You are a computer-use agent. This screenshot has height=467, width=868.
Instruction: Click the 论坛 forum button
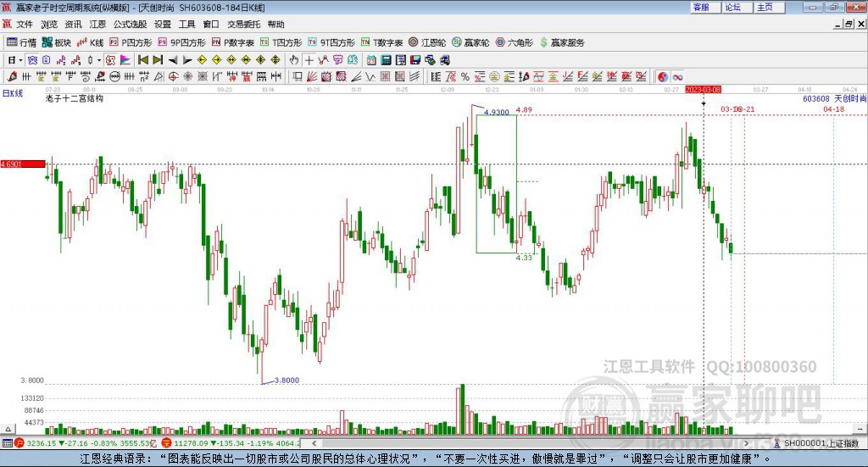click(x=737, y=8)
